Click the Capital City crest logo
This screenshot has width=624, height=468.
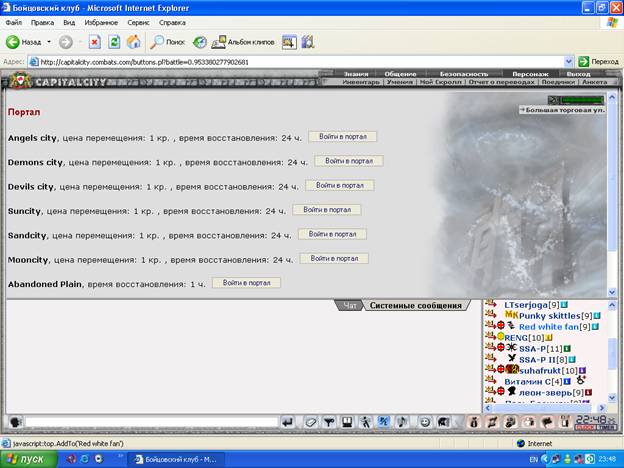[21, 81]
